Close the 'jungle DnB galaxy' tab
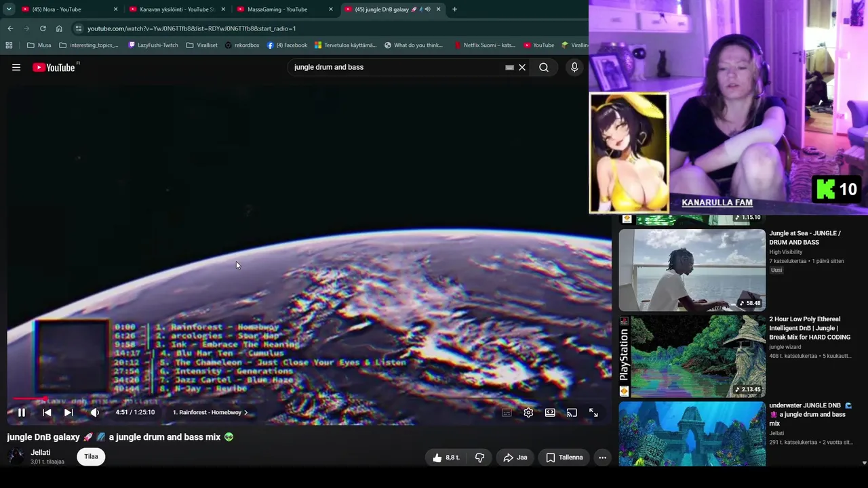This screenshot has width=868, height=488. (438, 9)
